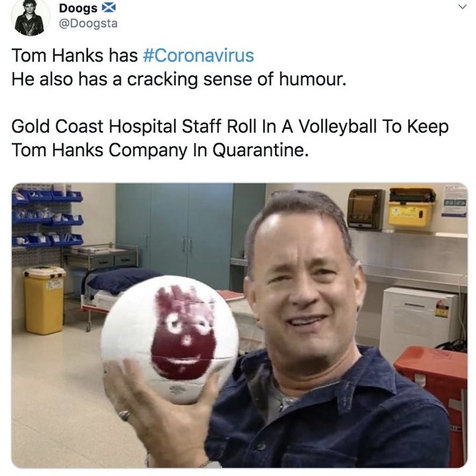This screenshot has height=476, width=476.
Task: Click the word "Quarantine." in the tweet
Action: [x=260, y=150]
